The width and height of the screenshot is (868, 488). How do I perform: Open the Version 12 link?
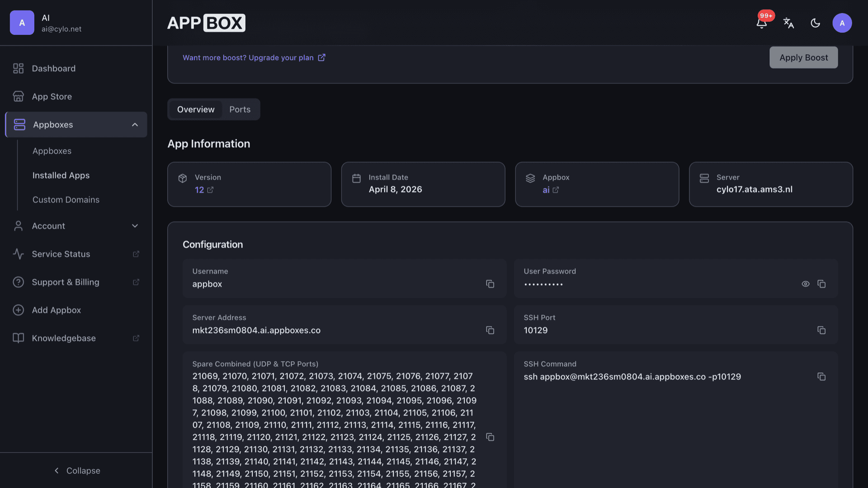[204, 190]
